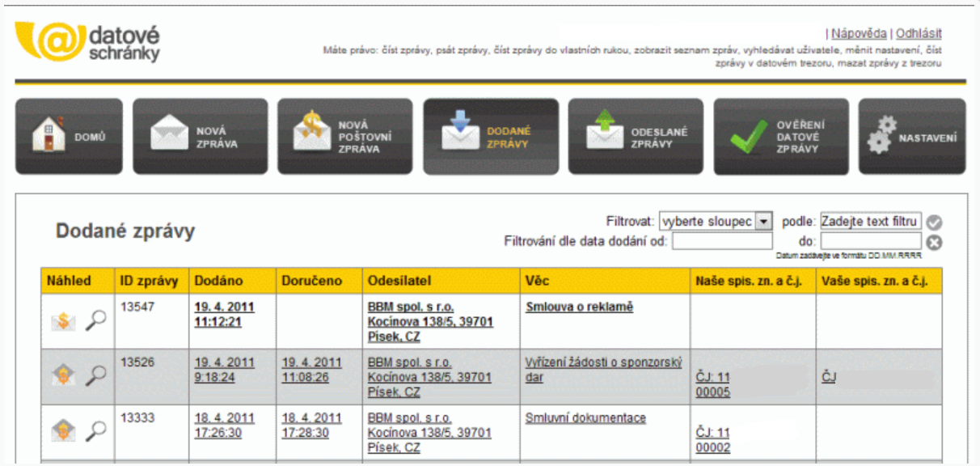The height and width of the screenshot is (466, 980).
Task: Preview message 13547 with magnifier
Action: click(x=96, y=321)
